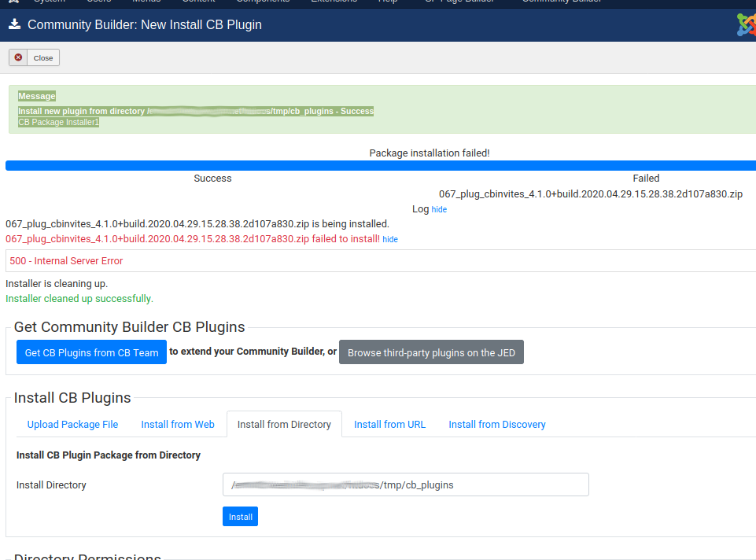The height and width of the screenshot is (560, 756).
Task: Switch to Upload Package File tab
Action: point(72,425)
